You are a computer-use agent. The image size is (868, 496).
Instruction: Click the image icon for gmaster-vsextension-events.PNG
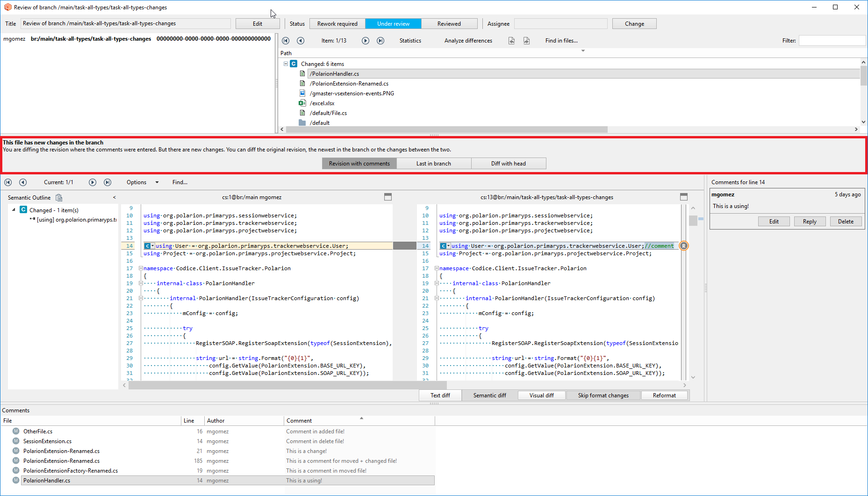click(302, 93)
